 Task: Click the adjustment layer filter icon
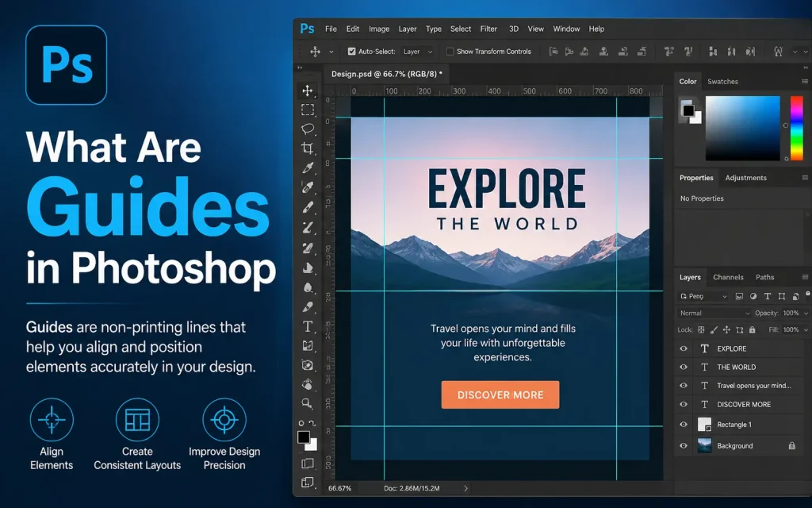pyautogui.click(x=753, y=297)
